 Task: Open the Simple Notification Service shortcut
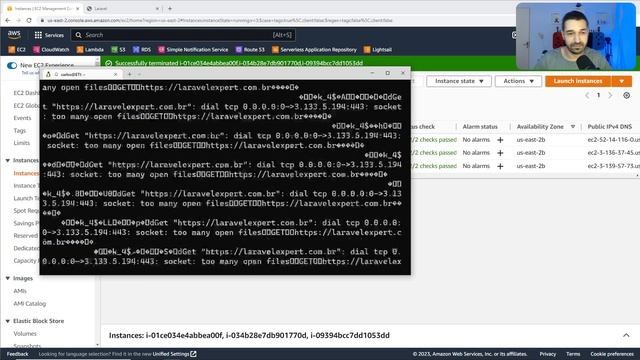pos(193,50)
